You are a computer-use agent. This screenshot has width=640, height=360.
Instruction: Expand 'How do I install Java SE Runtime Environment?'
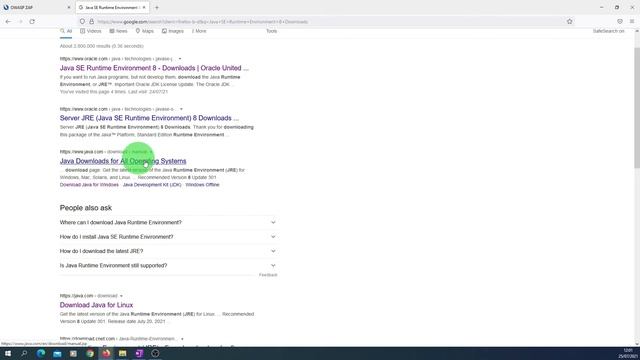click(168, 237)
